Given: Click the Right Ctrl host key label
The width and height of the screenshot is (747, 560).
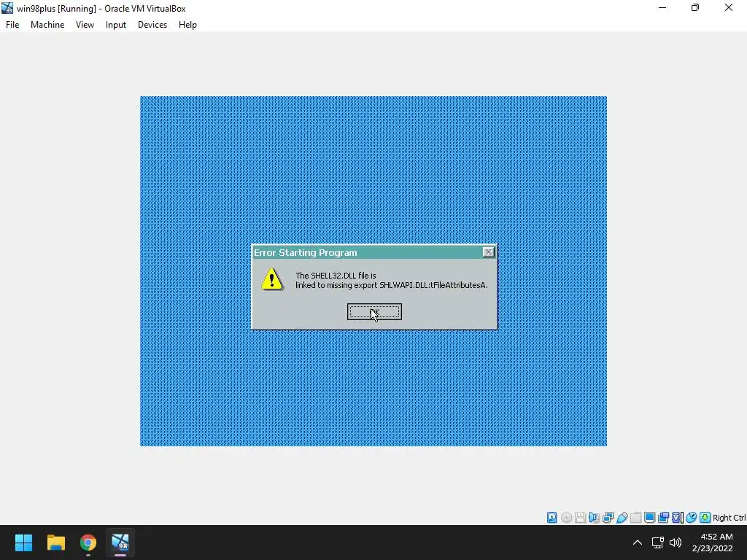Looking at the screenshot, I should (x=729, y=518).
